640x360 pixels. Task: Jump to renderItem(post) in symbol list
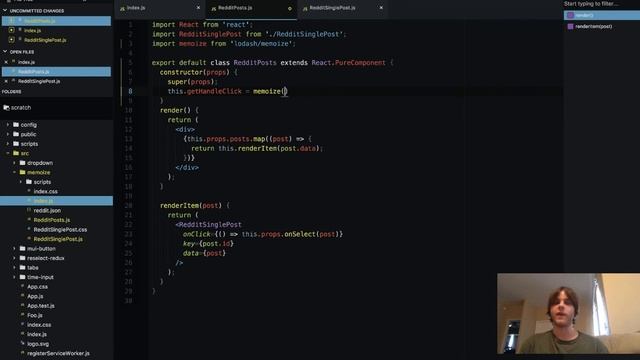pos(593,27)
